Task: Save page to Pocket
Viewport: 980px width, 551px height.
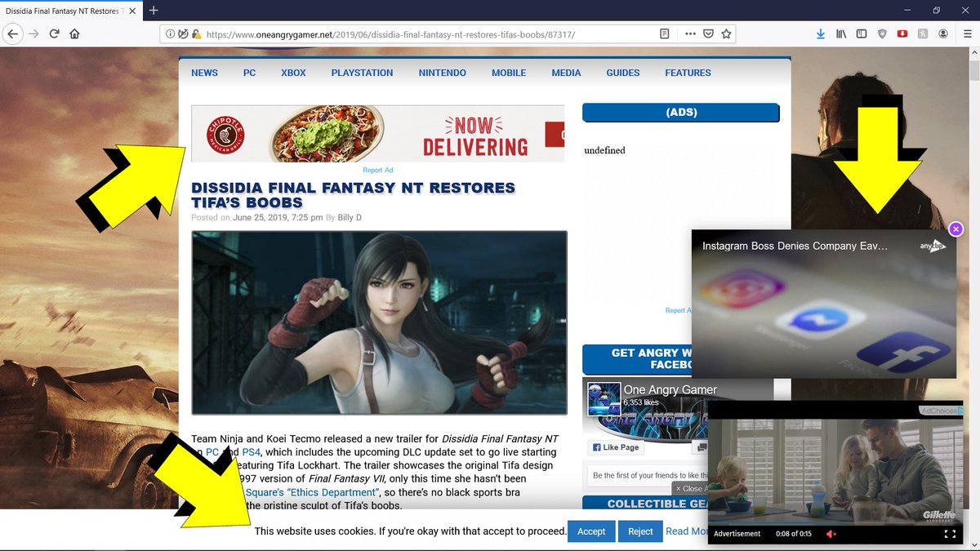Action: [x=708, y=34]
